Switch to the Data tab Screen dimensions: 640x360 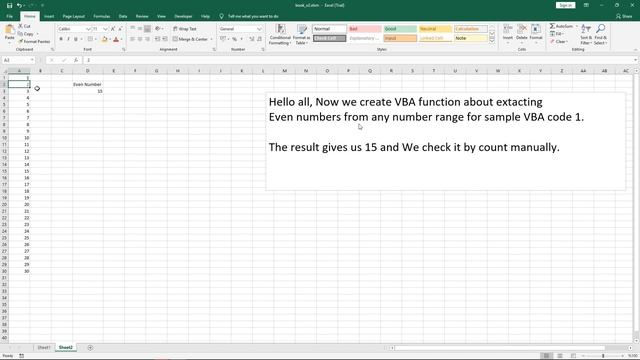[x=123, y=16]
